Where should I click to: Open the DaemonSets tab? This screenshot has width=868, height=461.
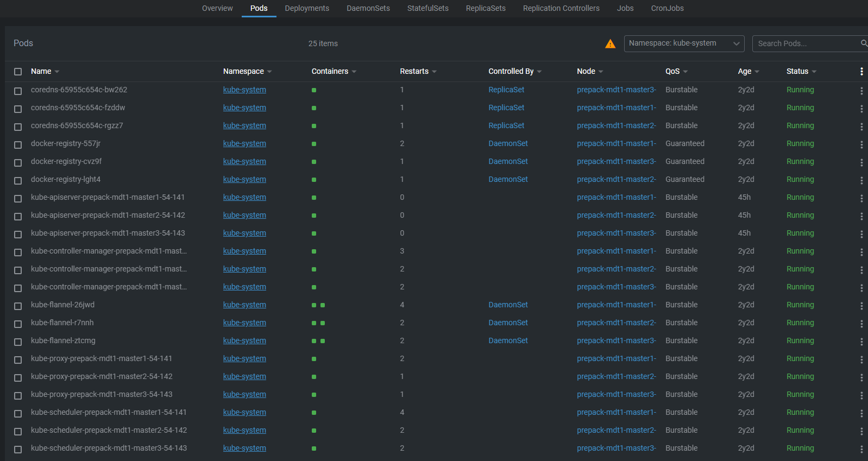pos(368,8)
